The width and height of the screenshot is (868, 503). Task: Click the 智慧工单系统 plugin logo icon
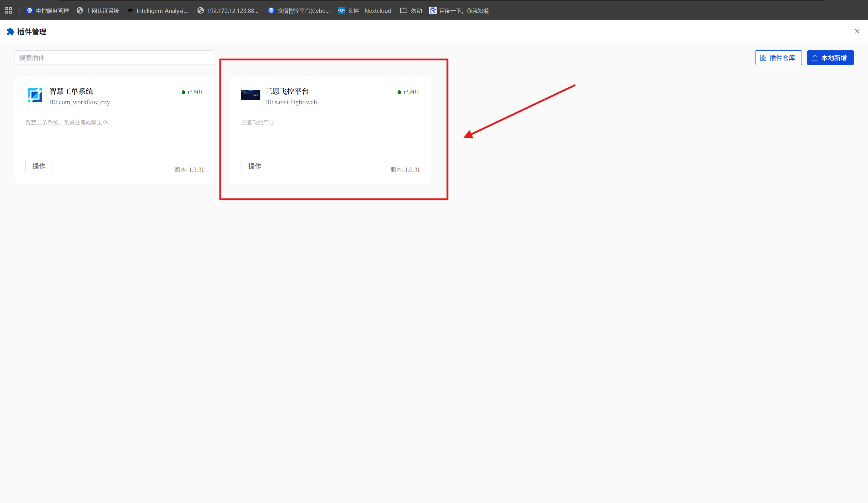click(x=35, y=95)
